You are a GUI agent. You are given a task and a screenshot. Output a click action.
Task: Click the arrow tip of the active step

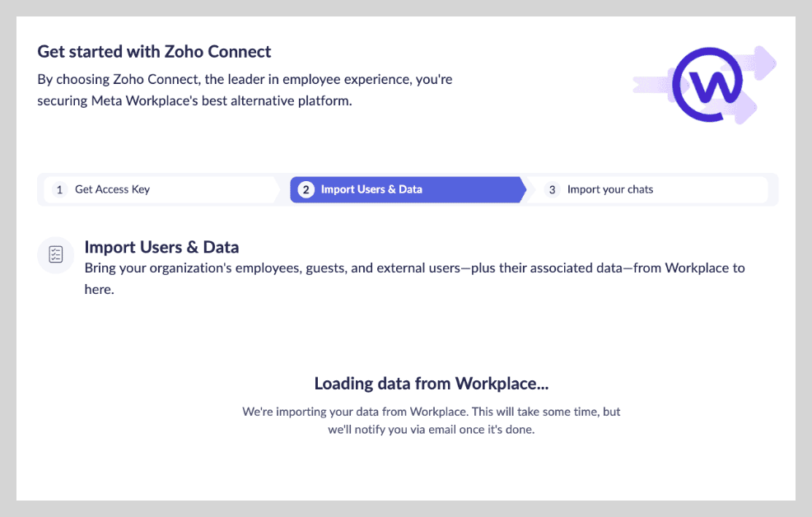coord(520,189)
